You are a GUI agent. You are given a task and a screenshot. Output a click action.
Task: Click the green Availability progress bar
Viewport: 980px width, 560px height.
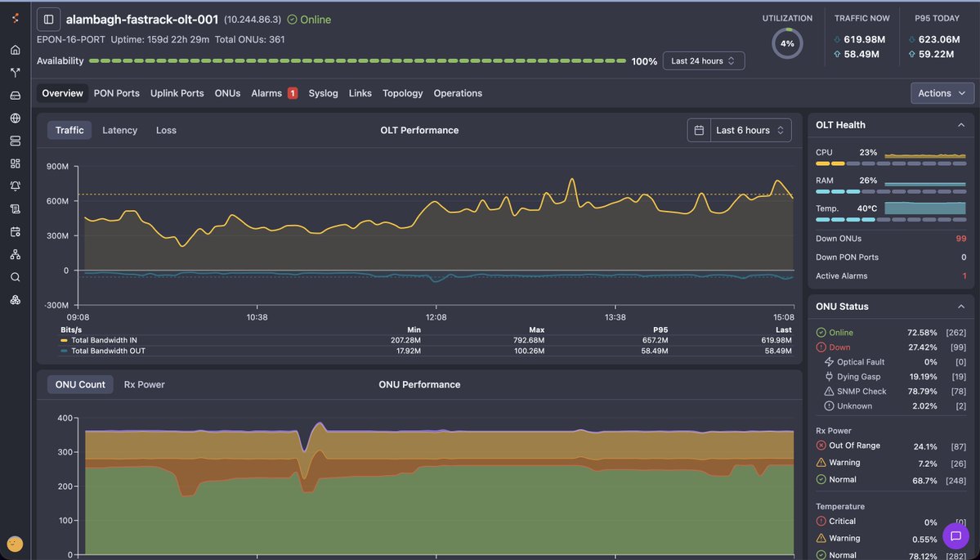[357, 61]
